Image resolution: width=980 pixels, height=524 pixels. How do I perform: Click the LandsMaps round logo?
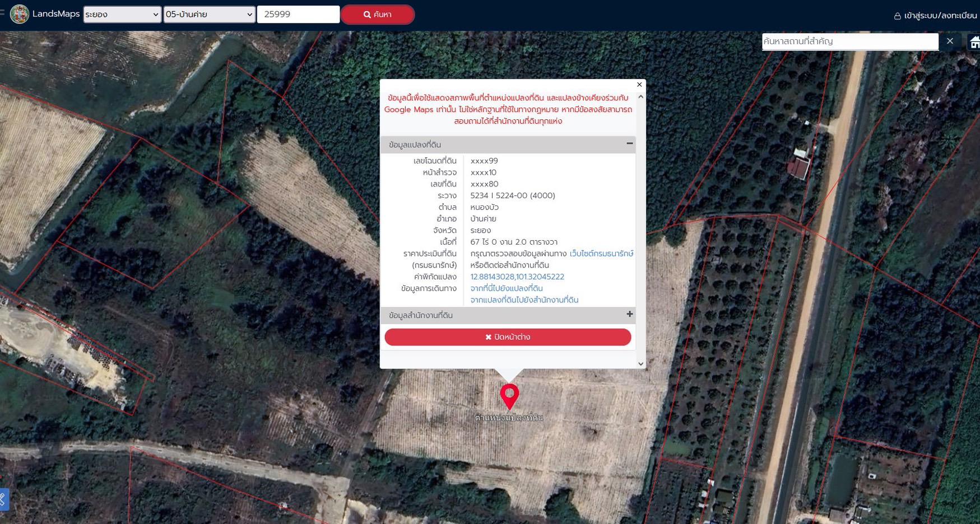point(19,14)
